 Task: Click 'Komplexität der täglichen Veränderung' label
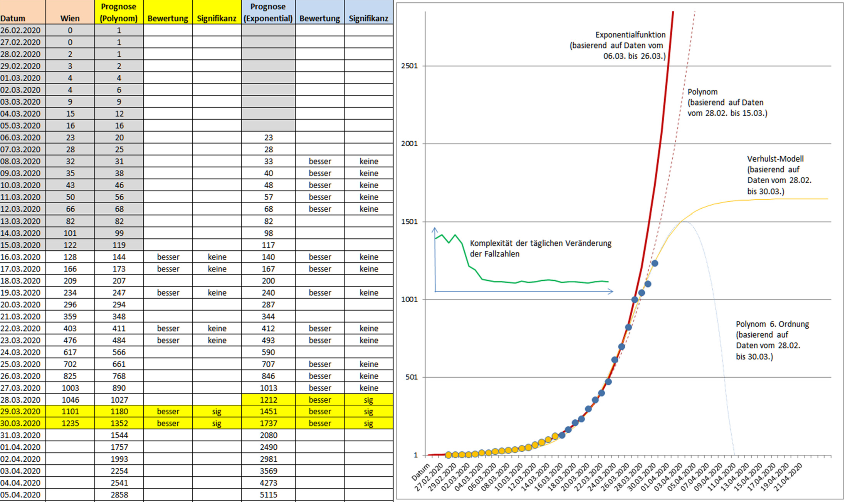point(541,248)
